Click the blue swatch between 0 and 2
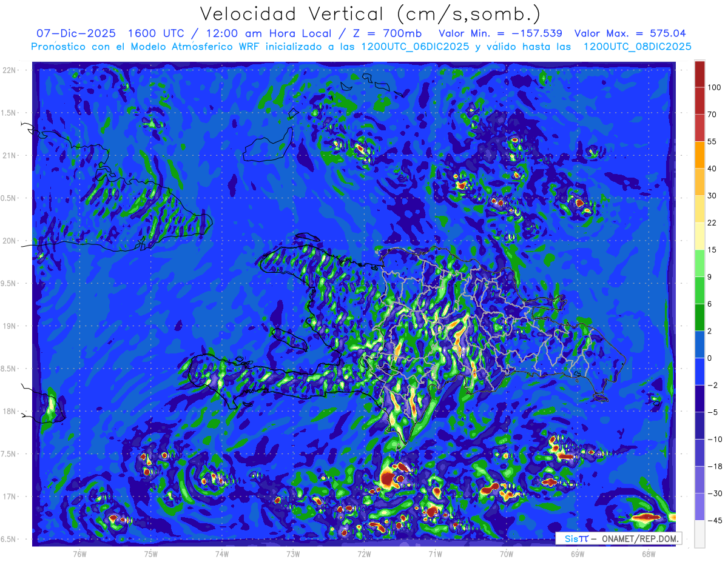728x562 pixels. pyautogui.click(x=699, y=344)
